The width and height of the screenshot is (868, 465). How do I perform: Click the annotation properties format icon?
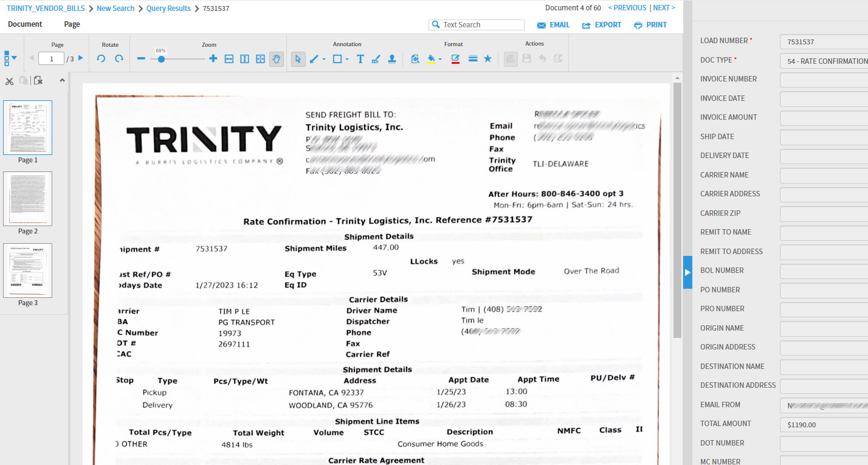[415, 58]
